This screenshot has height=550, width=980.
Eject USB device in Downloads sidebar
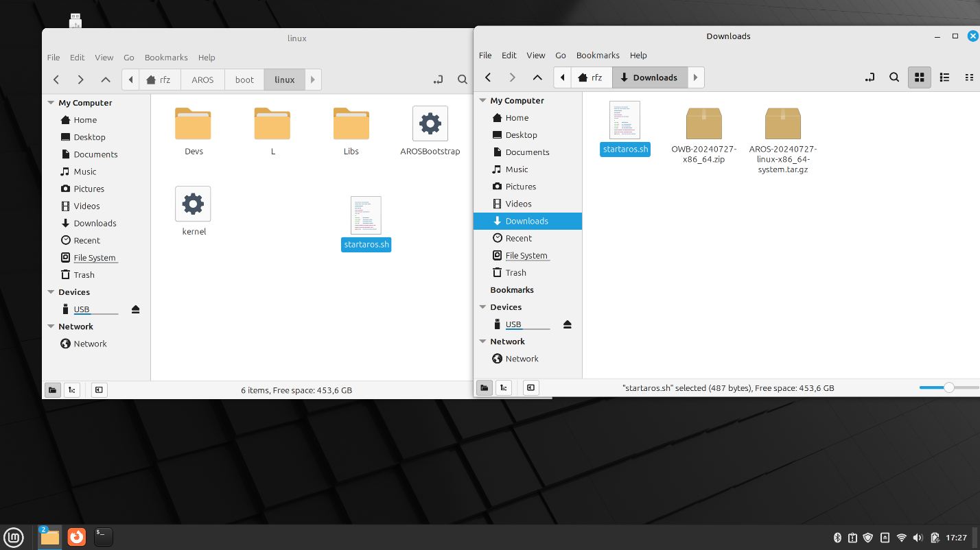click(x=567, y=324)
